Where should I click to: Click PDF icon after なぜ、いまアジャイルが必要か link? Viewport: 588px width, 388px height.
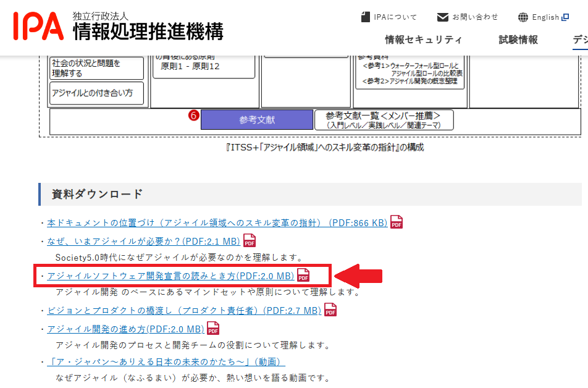tap(249, 241)
